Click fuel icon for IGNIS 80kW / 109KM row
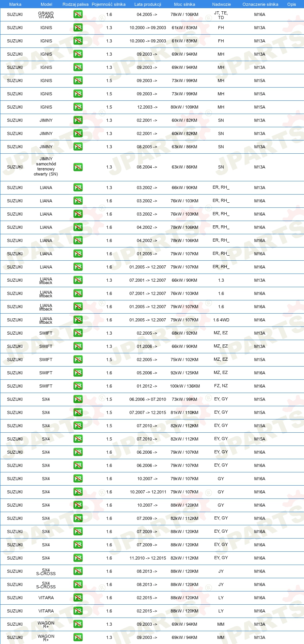Viewport: 304px width, 644px height. (x=78, y=107)
